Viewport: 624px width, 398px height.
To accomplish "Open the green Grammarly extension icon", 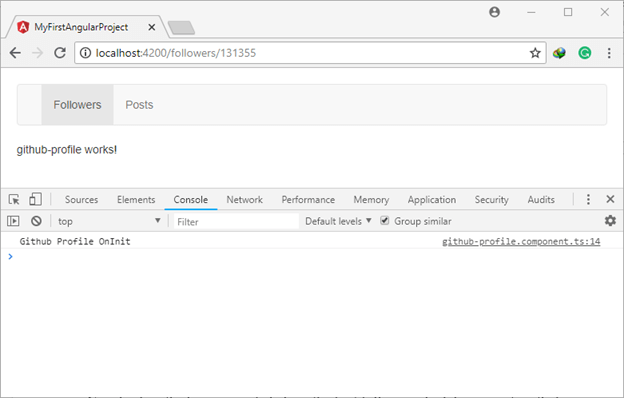I will pyautogui.click(x=585, y=53).
